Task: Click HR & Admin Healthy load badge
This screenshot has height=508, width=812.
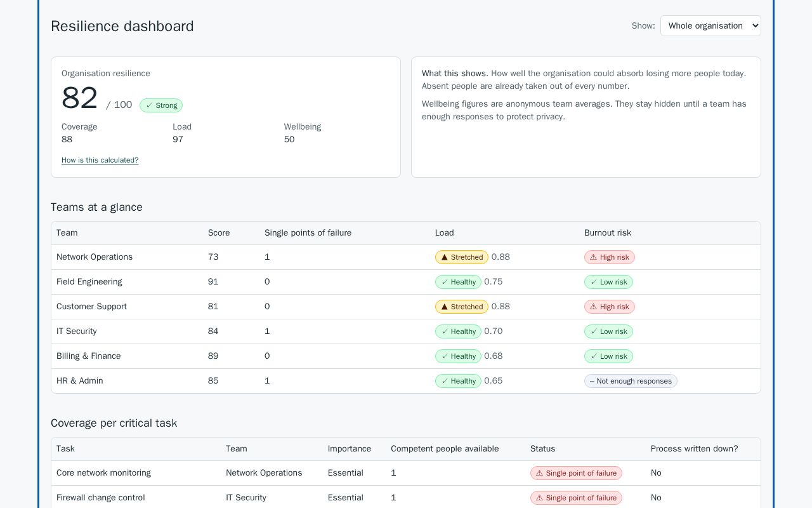Action: point(458,381)
